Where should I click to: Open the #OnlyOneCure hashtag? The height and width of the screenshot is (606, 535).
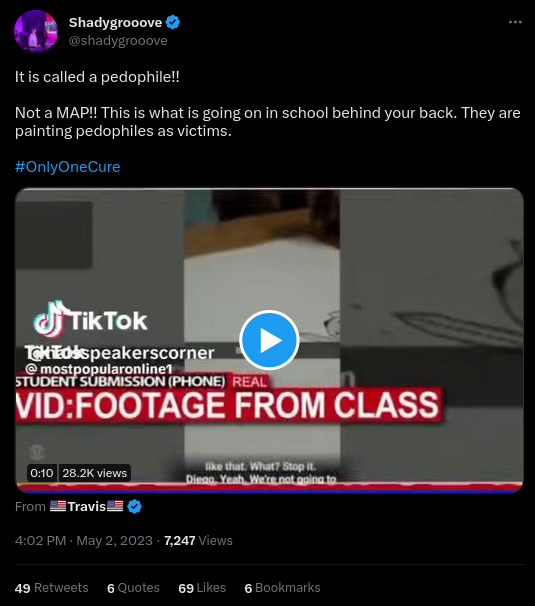click(x=68, y=167)
